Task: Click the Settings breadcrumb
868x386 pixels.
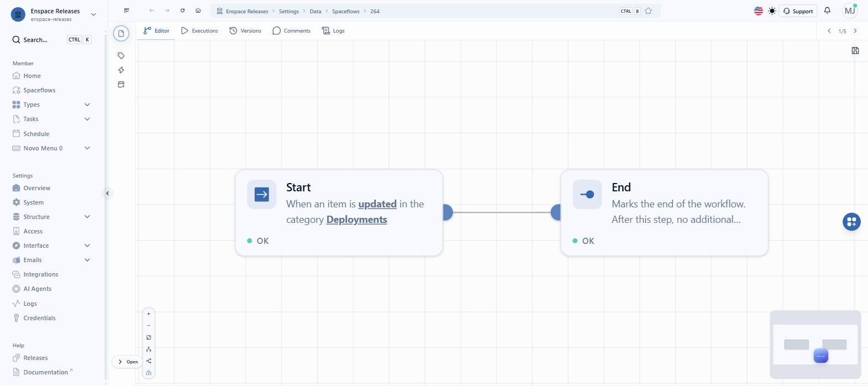Action: 288,11
